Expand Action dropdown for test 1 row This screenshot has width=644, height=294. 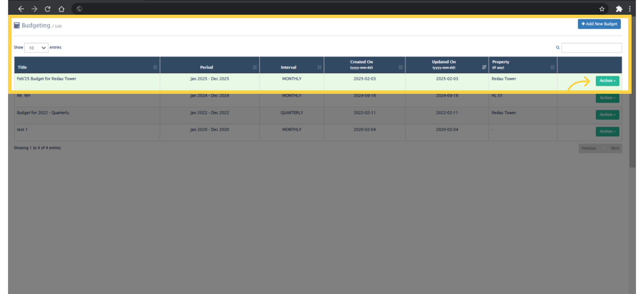tap(607, 132)
